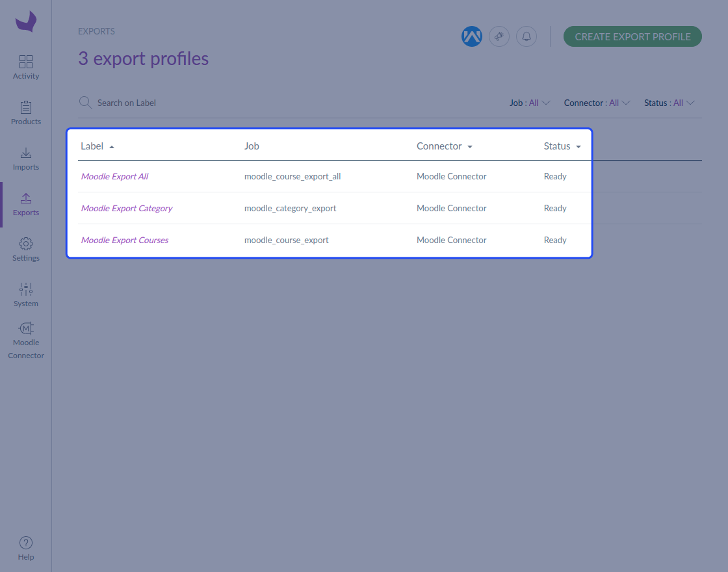The height and width of the screenshot is (572, 728).
Task: Open the Moodle Export Category profile
Action: 127,209
